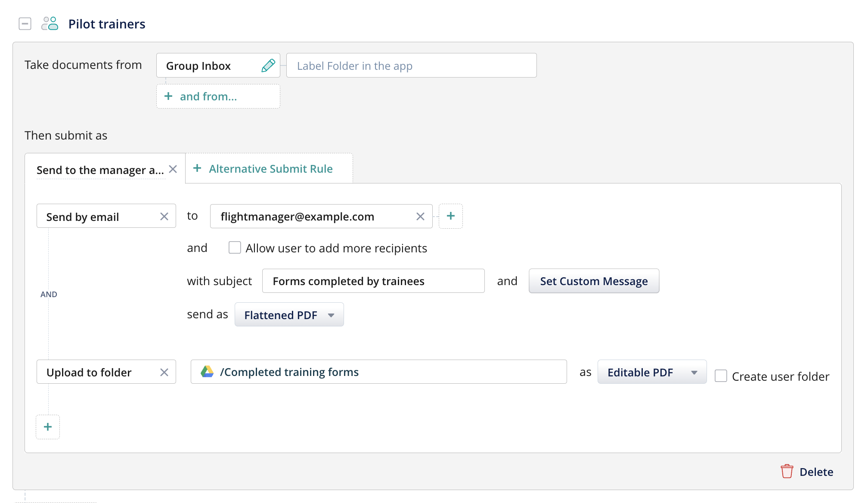Click the Google Drive folder icon
This screenshot has width=868, height=503.
tap(207, 372)
